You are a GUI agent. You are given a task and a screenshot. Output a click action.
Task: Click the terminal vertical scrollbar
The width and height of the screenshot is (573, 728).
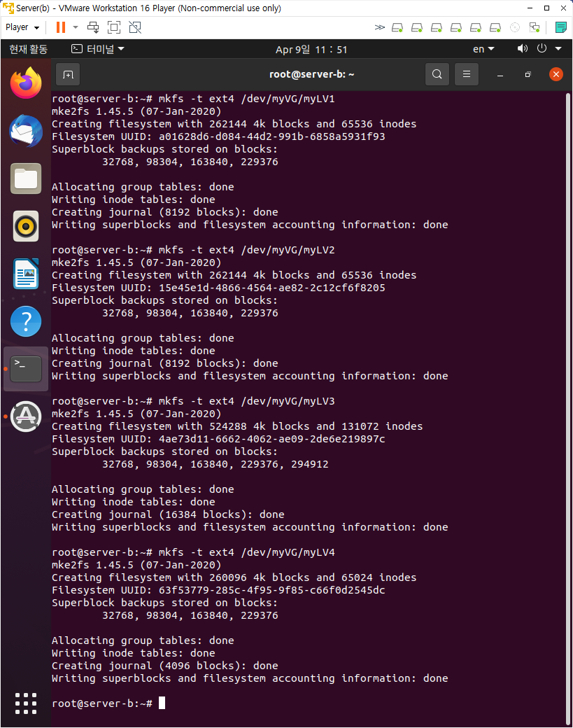(568, 409)
